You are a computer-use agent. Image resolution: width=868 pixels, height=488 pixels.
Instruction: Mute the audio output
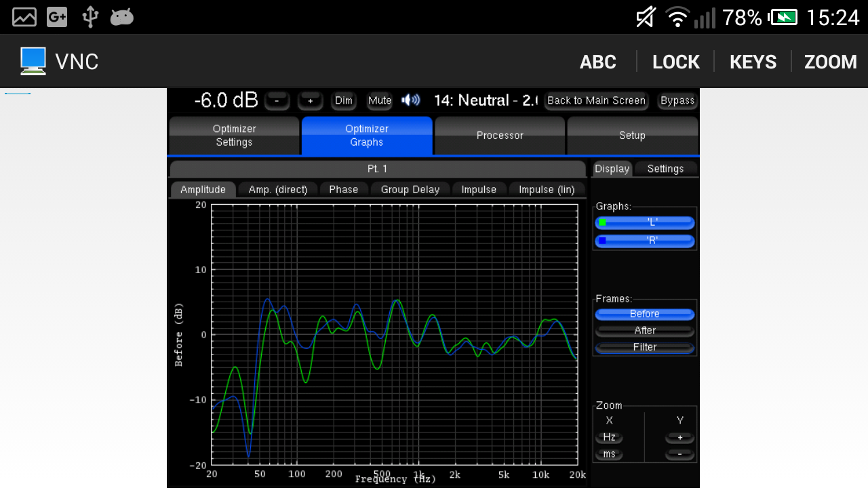pos(379,100)
